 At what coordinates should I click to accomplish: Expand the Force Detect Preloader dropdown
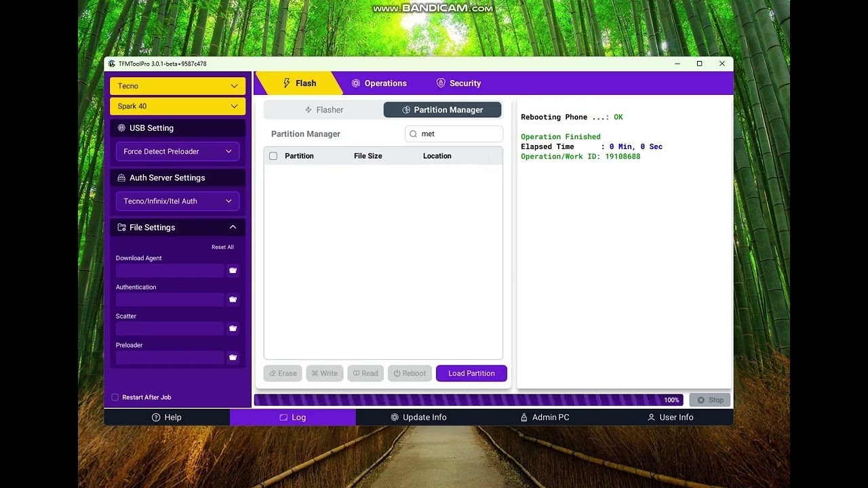(178, 152)
